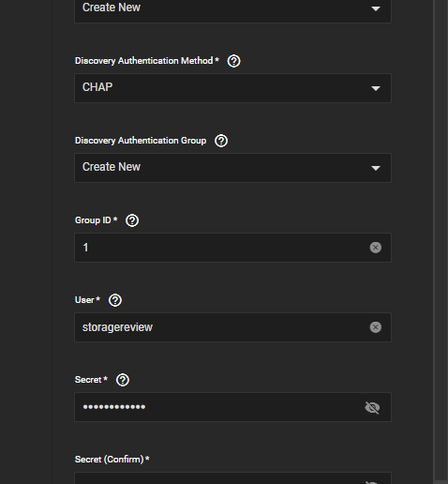448x484 pixels.
Task: Expand the topmost Create New dropdown
Action: coord(232,10)
